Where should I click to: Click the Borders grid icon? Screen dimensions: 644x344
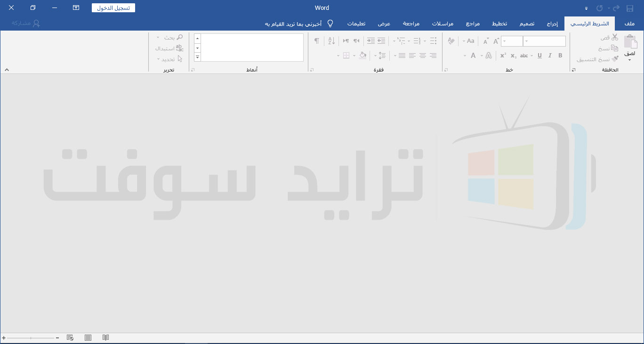(346, 56)
